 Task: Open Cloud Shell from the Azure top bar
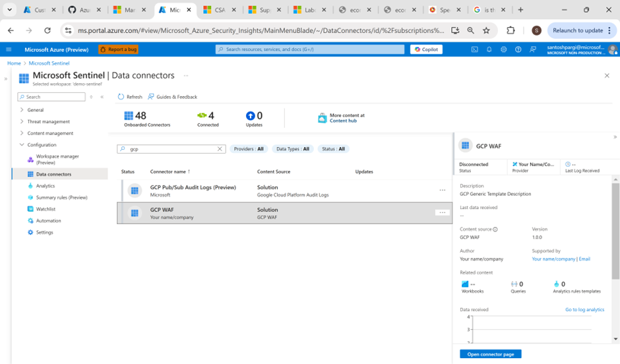[474, 49]
